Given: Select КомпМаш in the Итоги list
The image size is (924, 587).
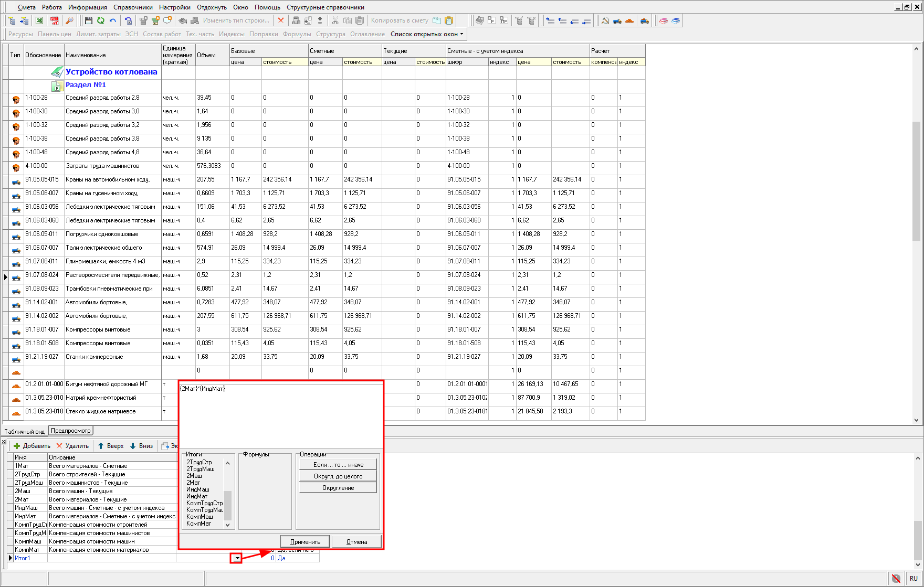Looking at the screenshot, I should pyautogui.click(x=200, y=517).
